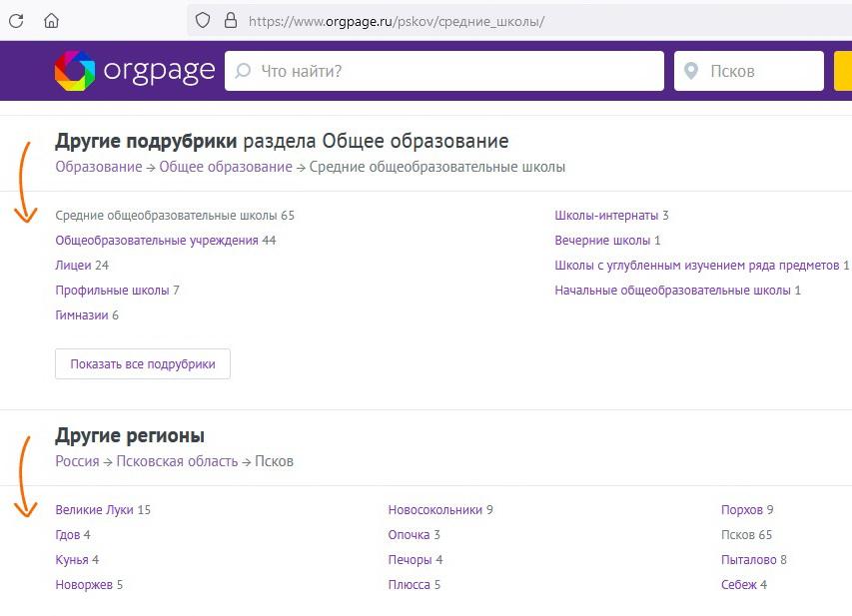This screenshot has height=616, width=852.
Task: Click the yellow search button
Action: pos(843,71)
